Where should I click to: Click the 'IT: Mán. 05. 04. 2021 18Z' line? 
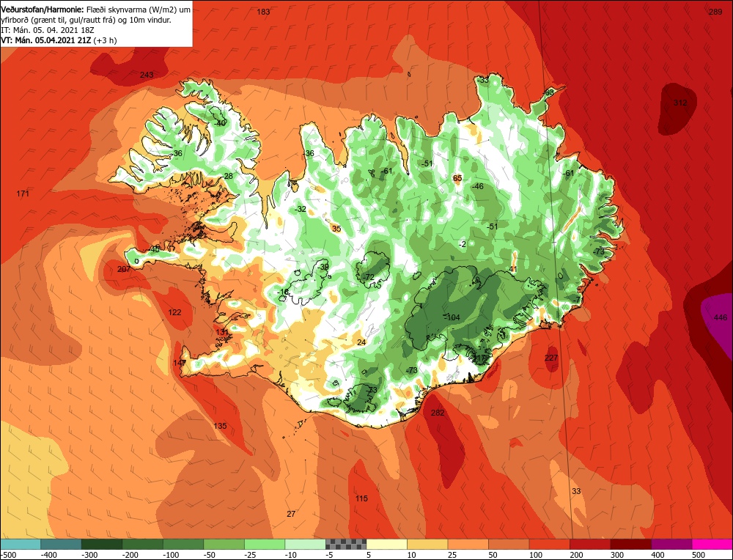[48, 30]
